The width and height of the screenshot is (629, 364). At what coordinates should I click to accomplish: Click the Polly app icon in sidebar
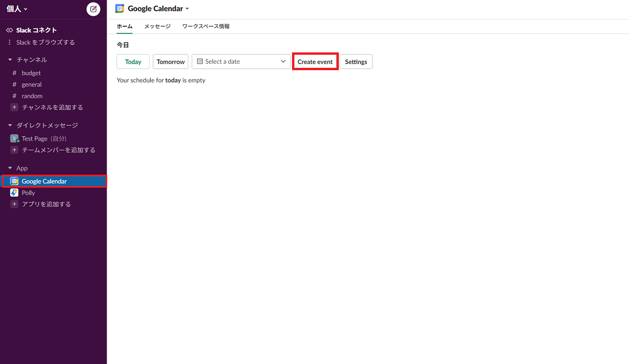click(x=14, y=193)
